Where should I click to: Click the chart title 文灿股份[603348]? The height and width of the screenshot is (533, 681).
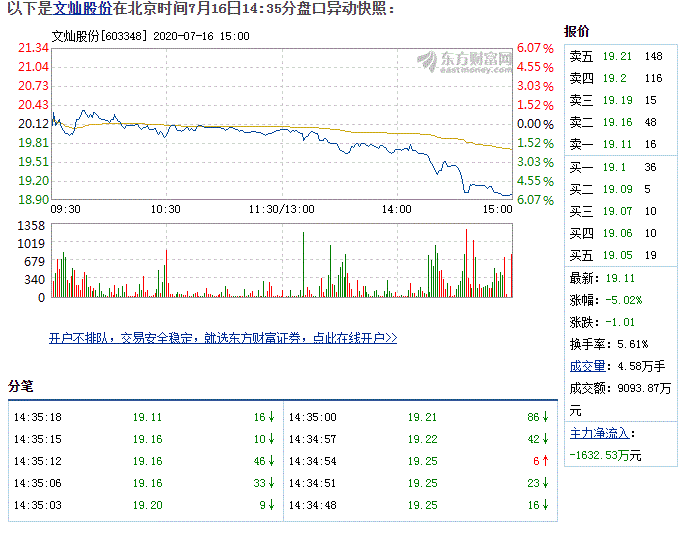point(100,36)
